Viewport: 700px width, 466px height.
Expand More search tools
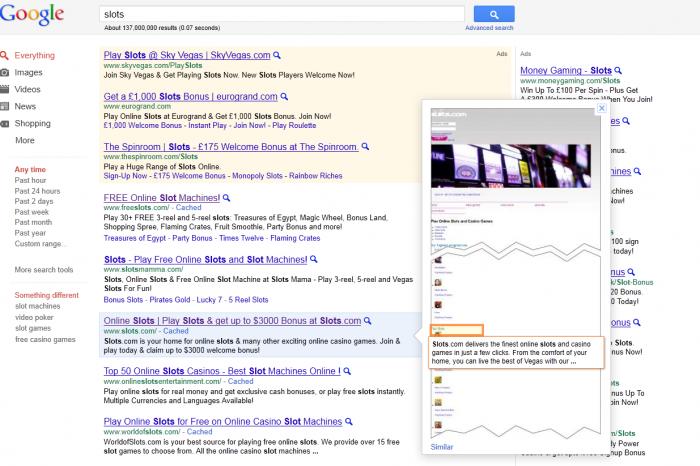click(43, 270)
